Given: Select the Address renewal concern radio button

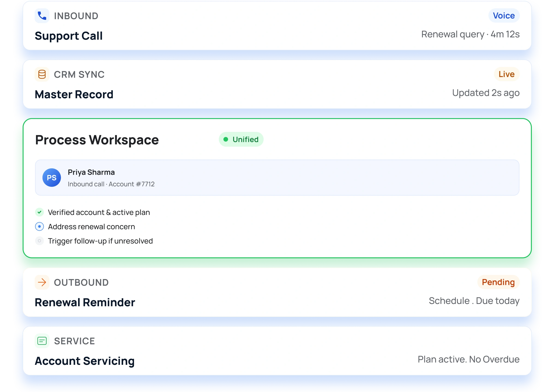Looking at the screenshot, I should coord(39,226).
